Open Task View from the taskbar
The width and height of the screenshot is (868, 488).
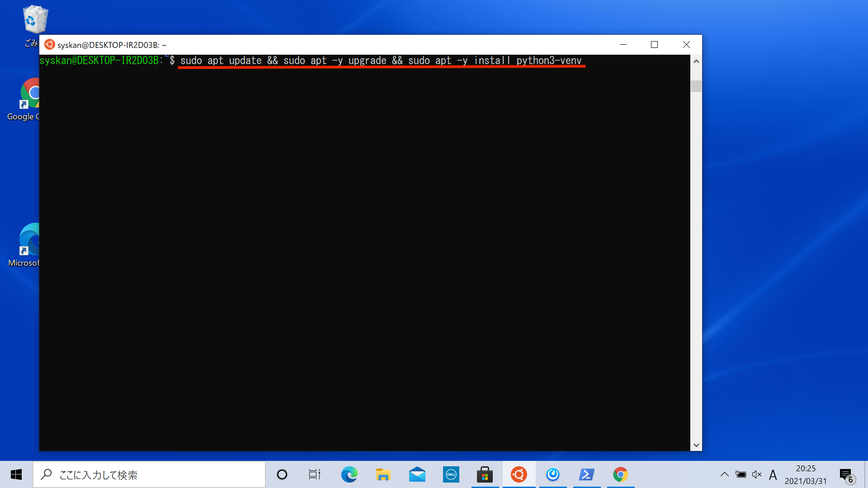coord(315,474)
